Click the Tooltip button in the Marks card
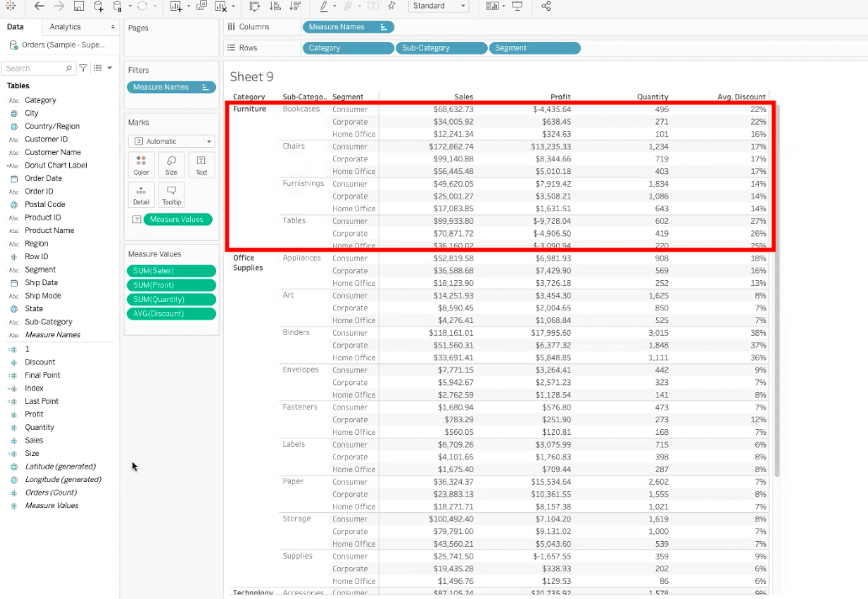Viewport: 868px width, 599px height. [x=171, y=194]
